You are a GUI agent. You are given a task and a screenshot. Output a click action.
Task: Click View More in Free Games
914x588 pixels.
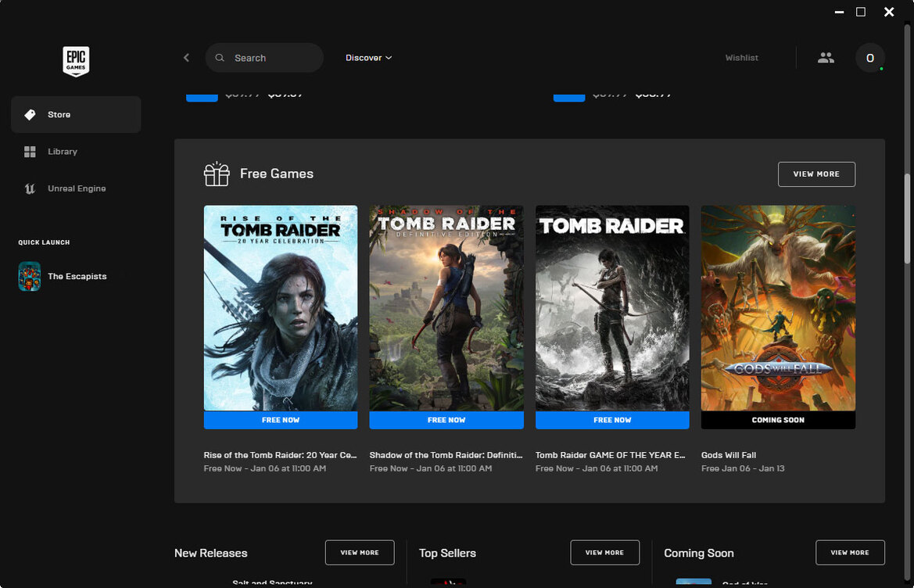tap(816, 174)
